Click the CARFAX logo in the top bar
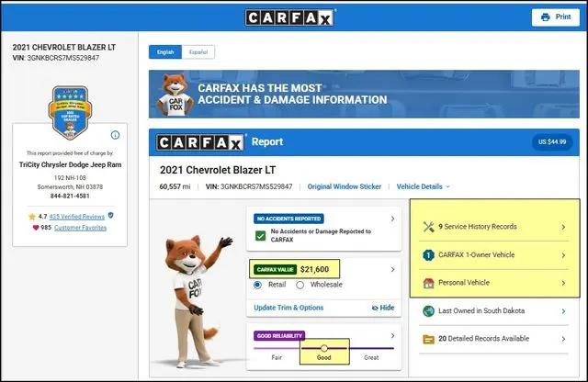Screen dimensions: 588x382 point(290,17)
